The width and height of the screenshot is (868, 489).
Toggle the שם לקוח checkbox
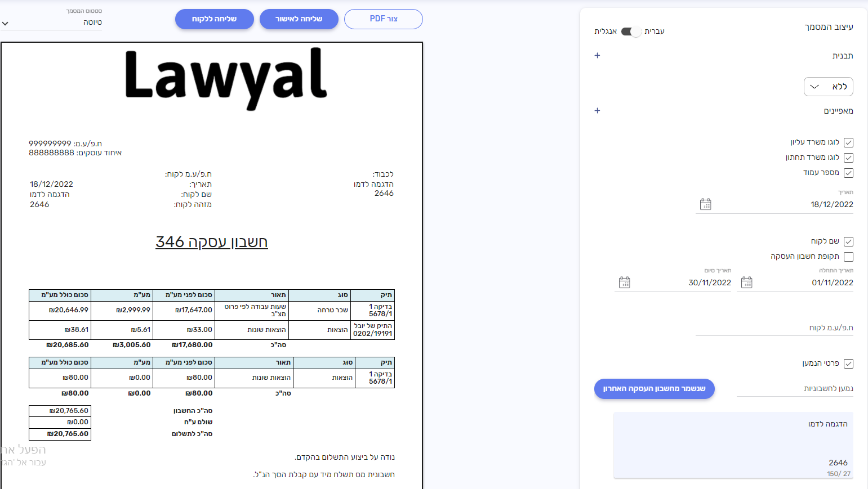coord(848,241)
